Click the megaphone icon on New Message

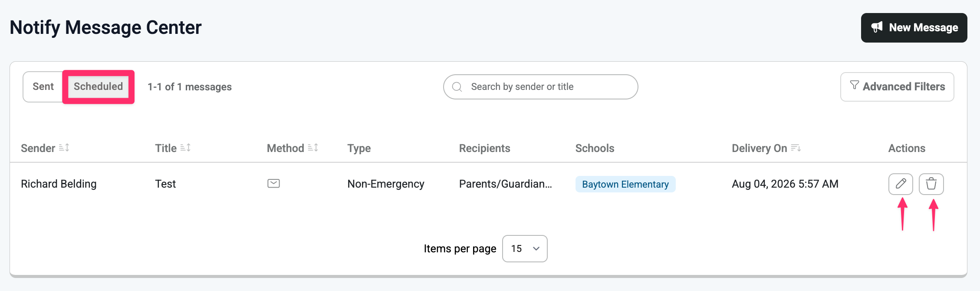tap(877, 27)
